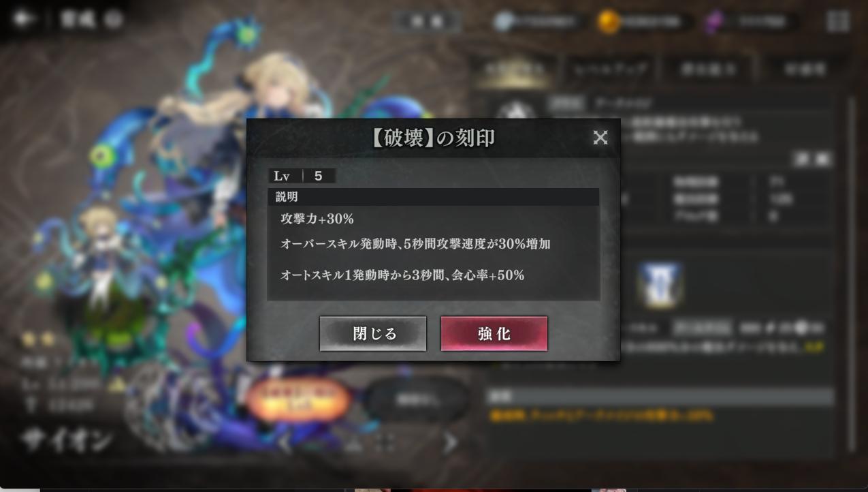Click the pale blue gem currency icon
Viewport: 868px width, 492px height.
(x=503, y=21)
